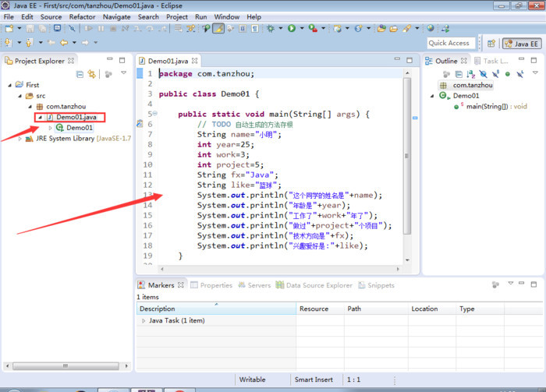Toggle alphabetical Sort in Outline
Image resolution: width=546 pixels, height=392 pixels.
pyautogui.click(x=471, y=74)
